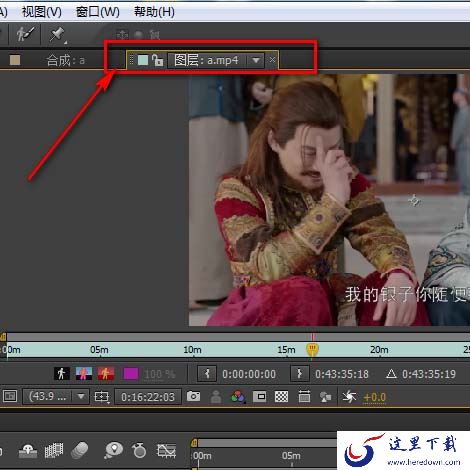470x470 pixels.
Task: Set in point button at 0:00:00:00
Action: 207,374
